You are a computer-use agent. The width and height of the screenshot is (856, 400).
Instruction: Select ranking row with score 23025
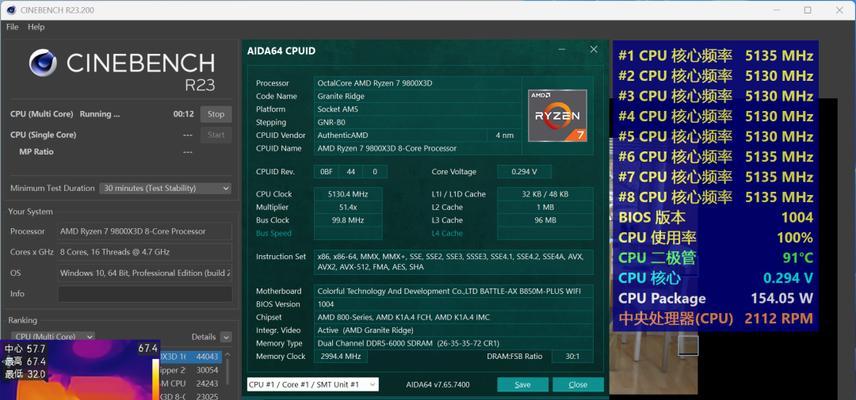click(x=191, y=397)
